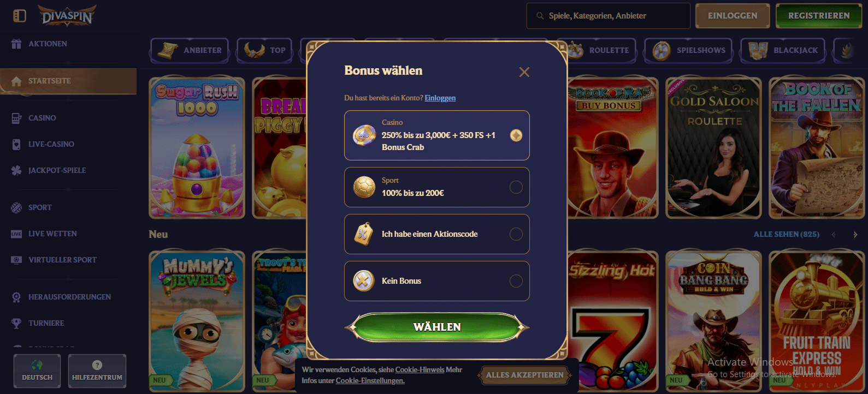Screen dimensions: 868x394
Task: Collapse sidebar using the panel toggle icon
Action: pos(20,16)
